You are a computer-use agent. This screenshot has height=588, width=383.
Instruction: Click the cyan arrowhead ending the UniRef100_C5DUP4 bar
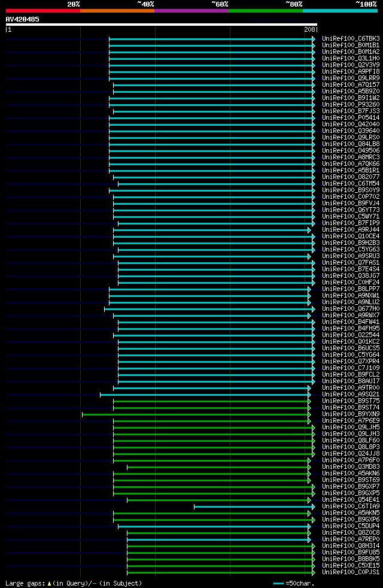pos(309,526)
